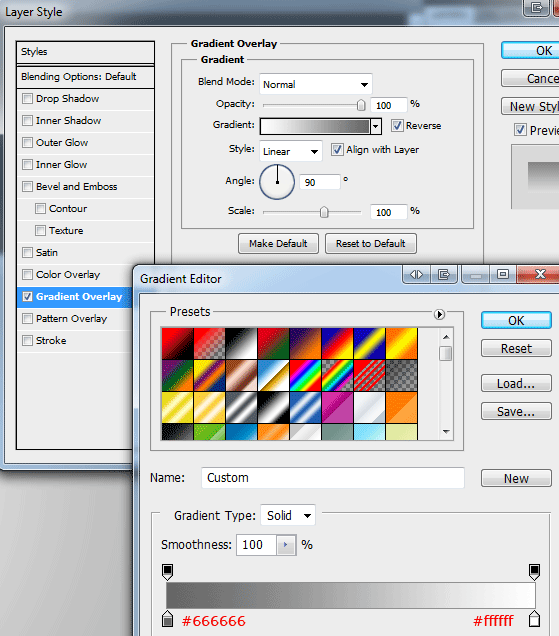Adjust the Scale slider handle
559x636 pixels.
click(x=324, y=212)
